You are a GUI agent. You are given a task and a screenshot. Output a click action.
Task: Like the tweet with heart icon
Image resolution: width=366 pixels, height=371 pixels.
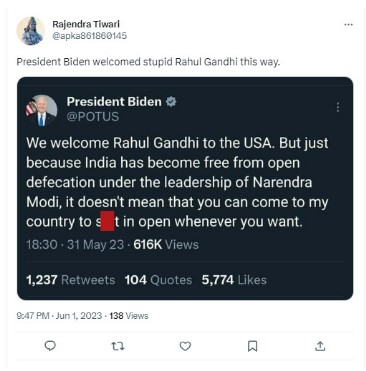click(185, 346)
